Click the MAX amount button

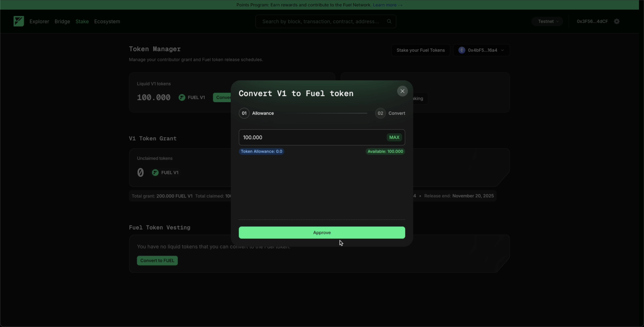pos(394,137)
